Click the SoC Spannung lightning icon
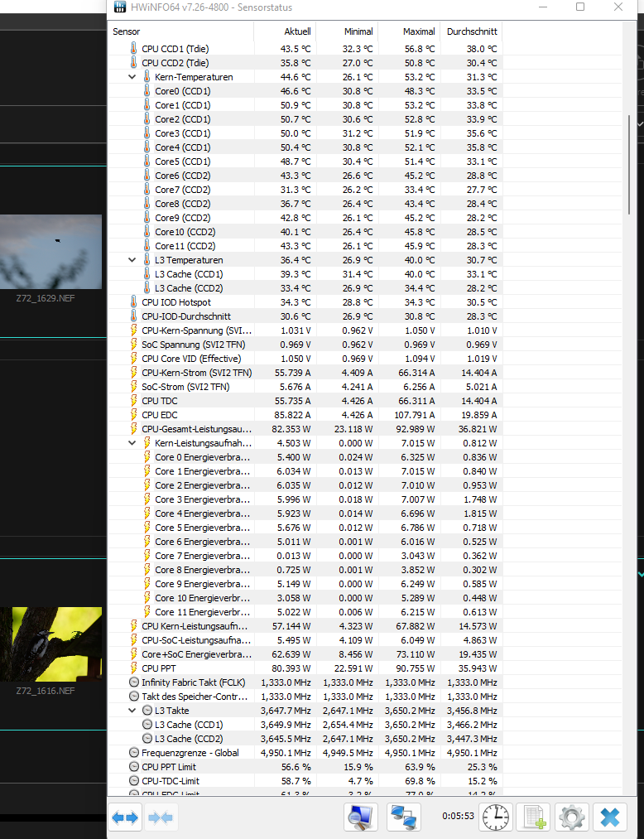644x839 pixels. coord(134,344)
